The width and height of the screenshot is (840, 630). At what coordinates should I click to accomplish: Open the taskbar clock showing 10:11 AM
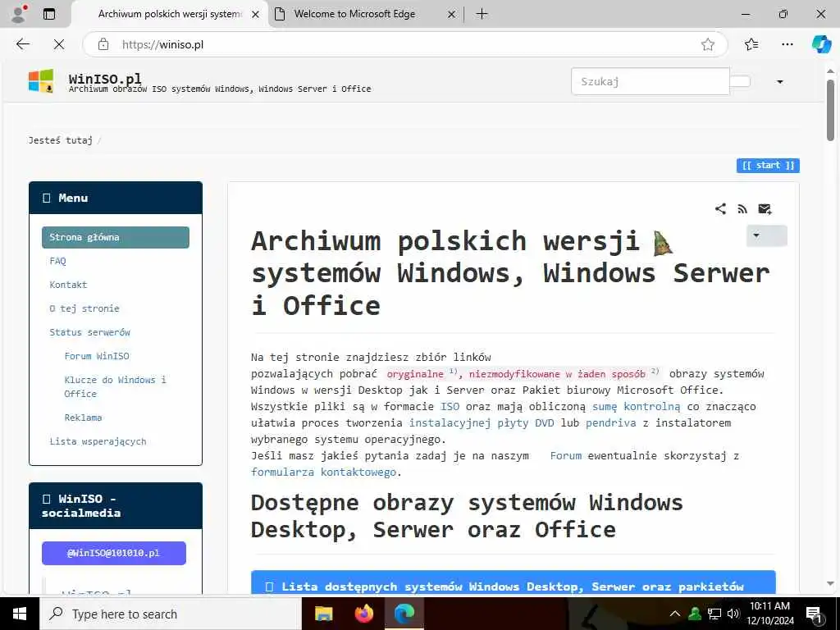click(x=769, y=614)
